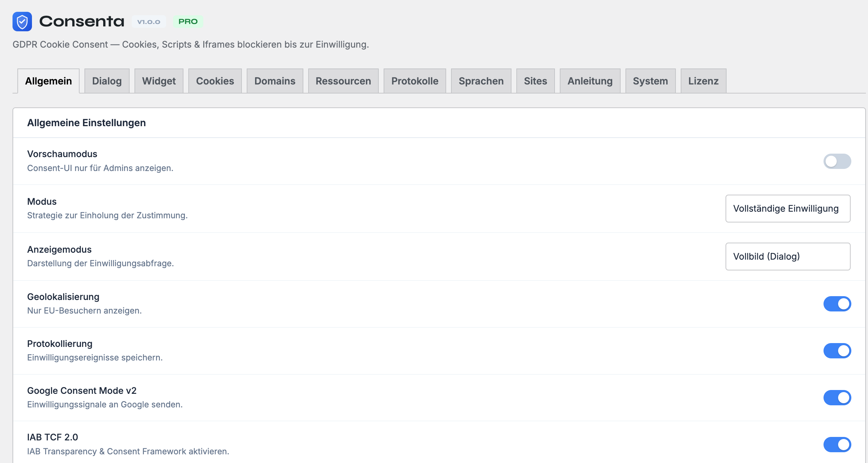Enable the Vorschaumodus toggle
868x463 pixels.
[837, 161]
